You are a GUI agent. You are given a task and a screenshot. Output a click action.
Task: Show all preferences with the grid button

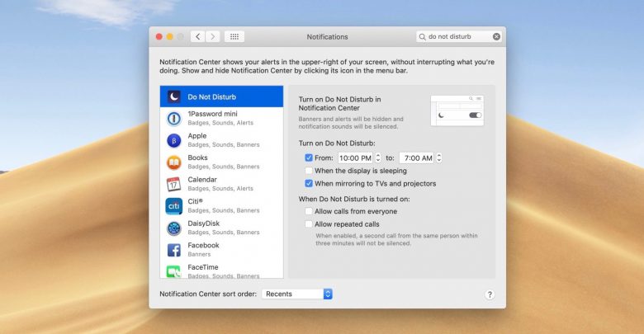tap(234, 36)
